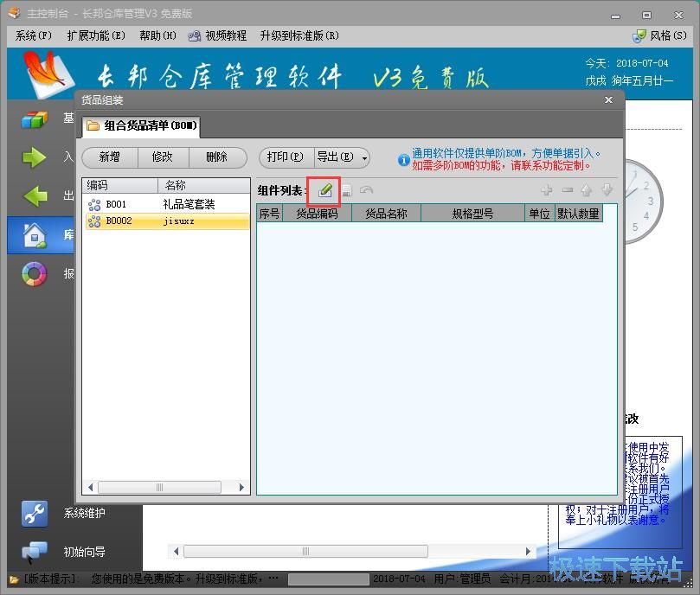700x595 pixels.
Task: Click the 货品名称 column header
Action: coord(387,214)
